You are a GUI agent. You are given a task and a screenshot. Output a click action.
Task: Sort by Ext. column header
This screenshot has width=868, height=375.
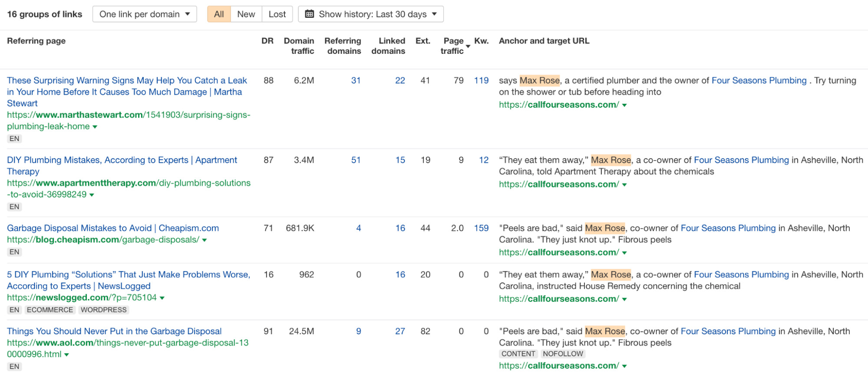pyautogui.click(x=423, y=41)
